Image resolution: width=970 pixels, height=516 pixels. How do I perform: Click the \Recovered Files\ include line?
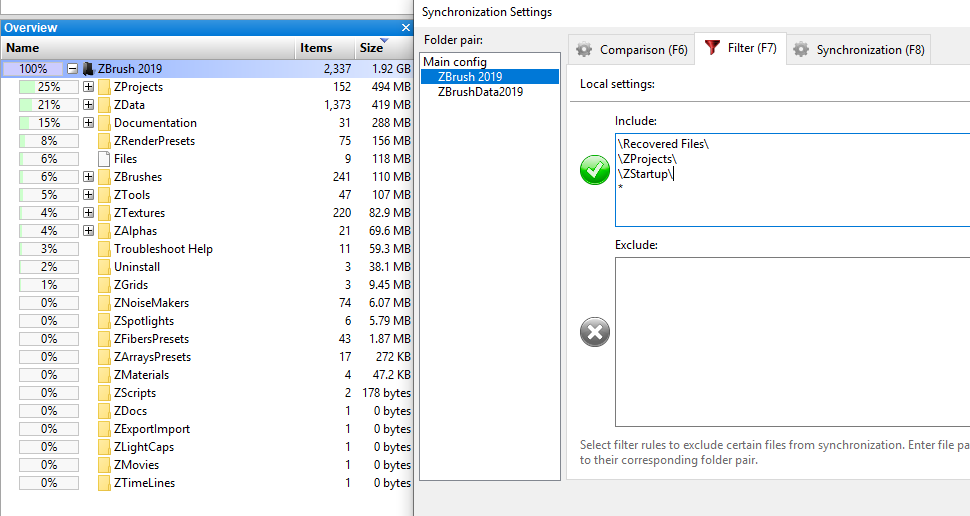(663, 144)
